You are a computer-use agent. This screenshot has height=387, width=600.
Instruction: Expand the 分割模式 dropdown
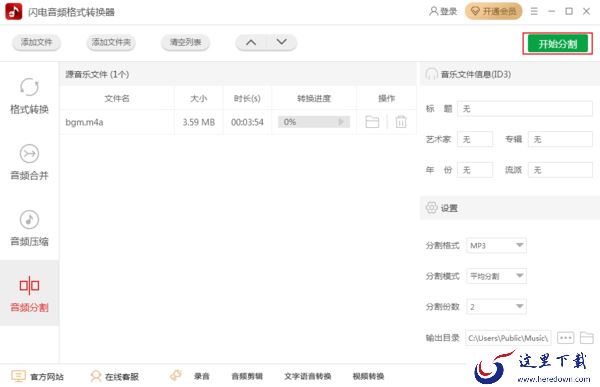[x=496, y=276]
